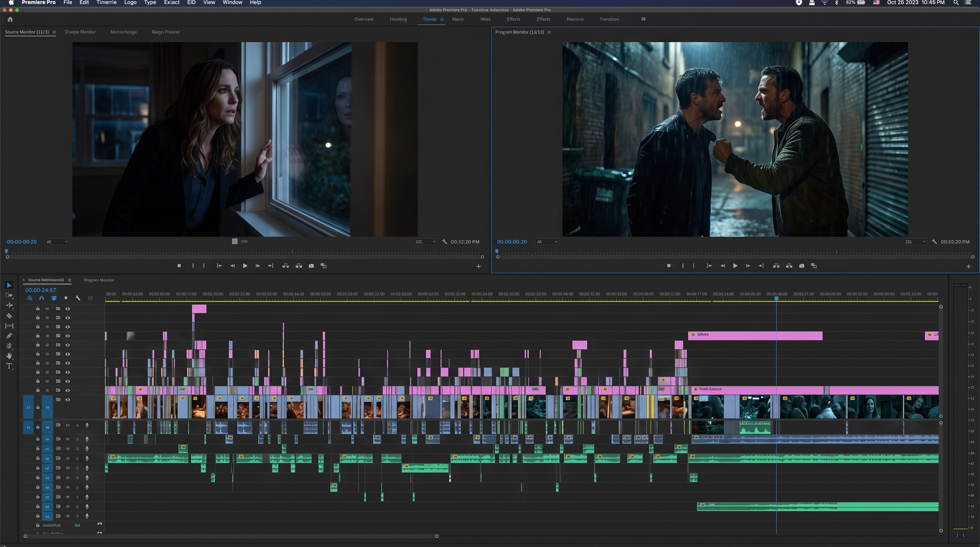
Task: Click the timeline playhead marker
Action: coord(776,298)
